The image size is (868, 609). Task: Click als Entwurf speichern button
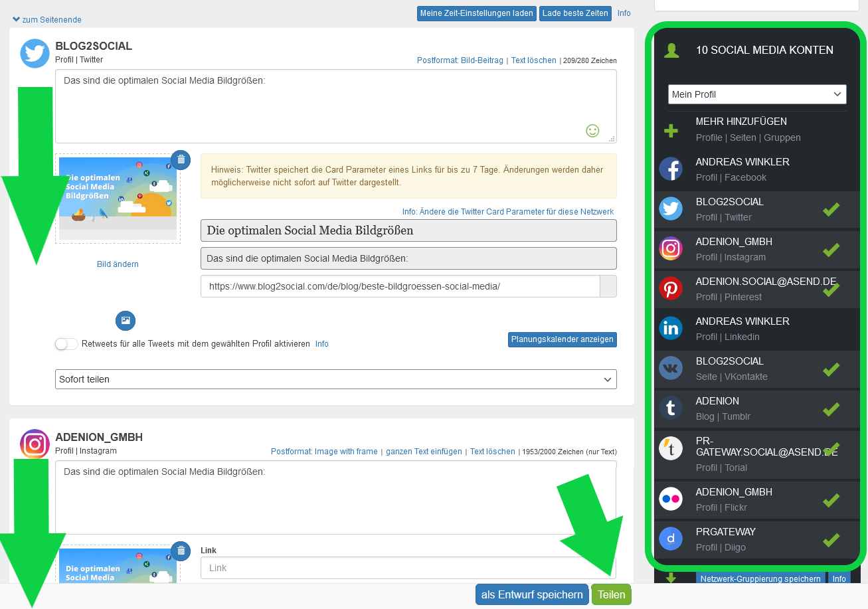coord(532,594)
